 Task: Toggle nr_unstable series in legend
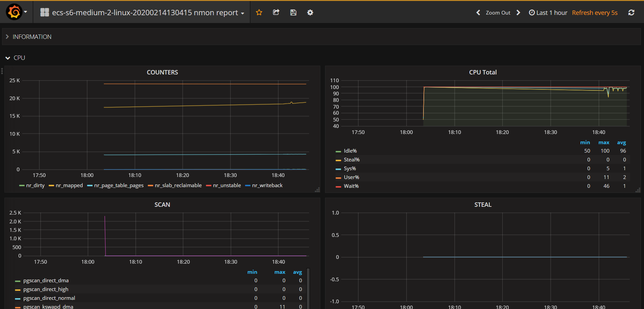click(x=227, y=185)
